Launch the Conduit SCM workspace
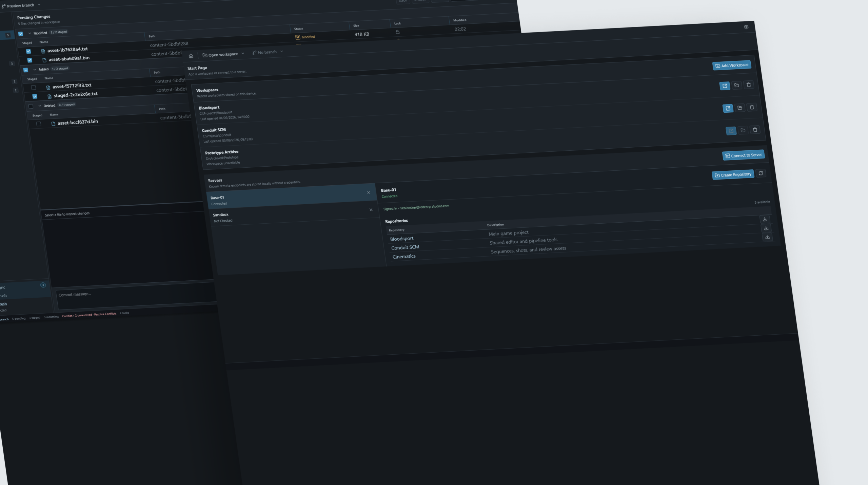 [x=728, y=108]
